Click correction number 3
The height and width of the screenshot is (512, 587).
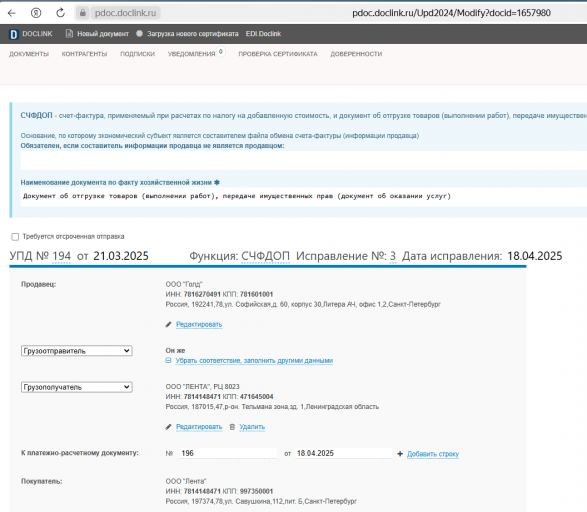point(393,256)
